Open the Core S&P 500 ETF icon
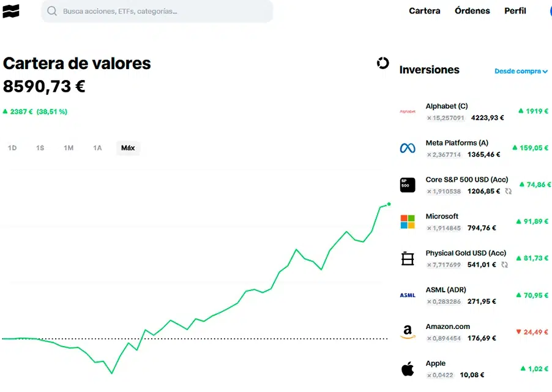 tap(407, 185)
